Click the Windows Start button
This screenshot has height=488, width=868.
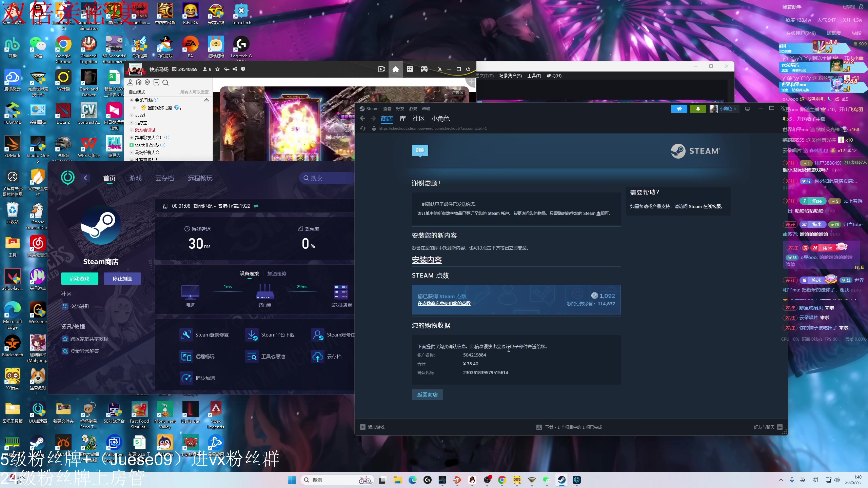[x=292, y=480]
